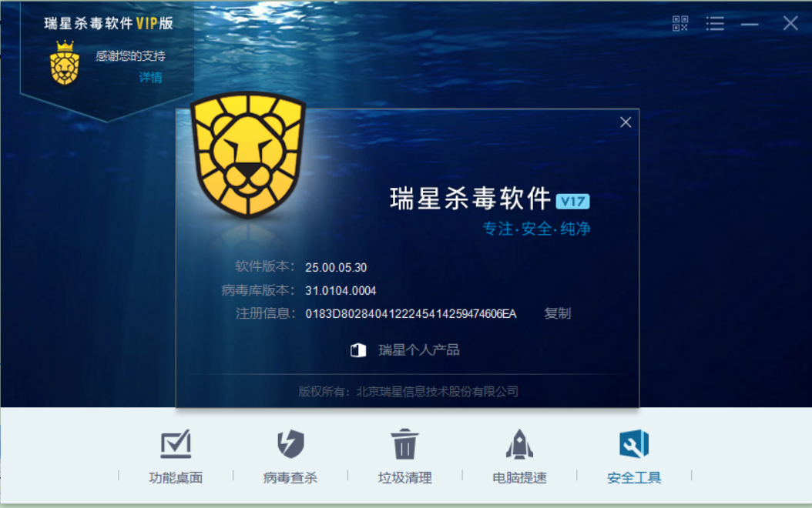This screenshot has height=508, width=812.
Task: Click the registration code 0183D802840412224541425947­4606EA
Action: [411, 314]
